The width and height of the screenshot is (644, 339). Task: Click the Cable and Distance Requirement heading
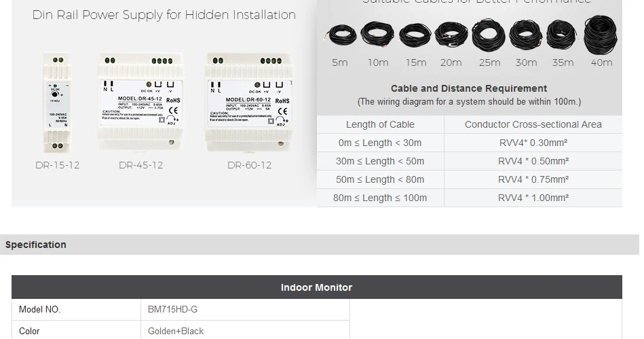point(469,88)
